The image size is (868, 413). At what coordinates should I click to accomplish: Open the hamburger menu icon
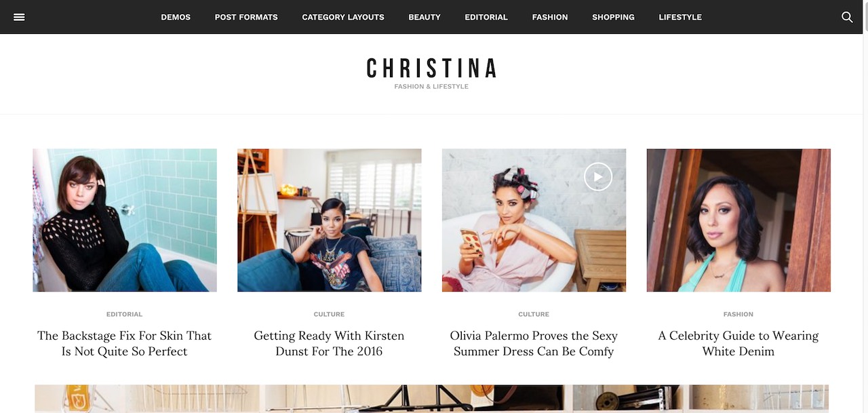[x=19, y=17]
